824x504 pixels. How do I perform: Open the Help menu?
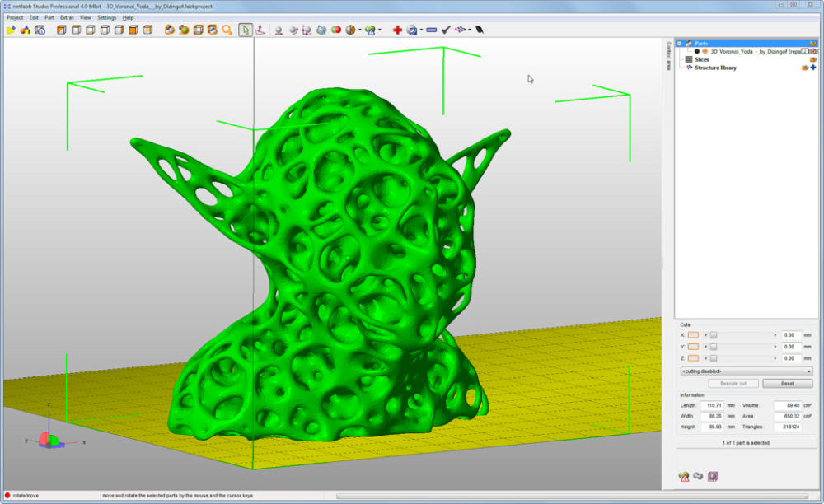coord(129,17)
